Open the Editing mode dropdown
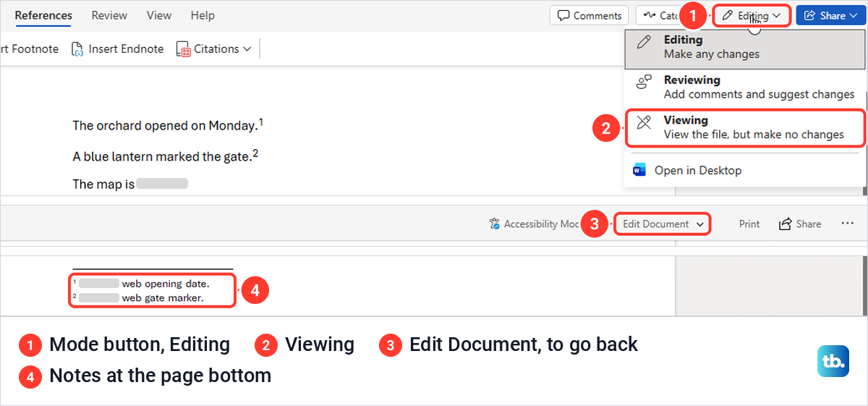868x406 pixels. (x=752, y=15)
